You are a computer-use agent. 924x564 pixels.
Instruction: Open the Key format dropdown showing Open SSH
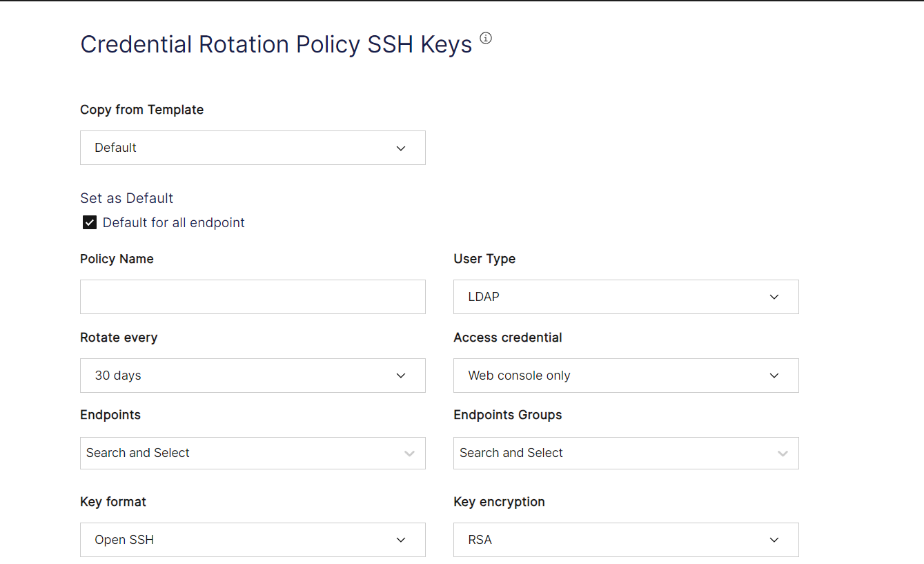(253, 540)
